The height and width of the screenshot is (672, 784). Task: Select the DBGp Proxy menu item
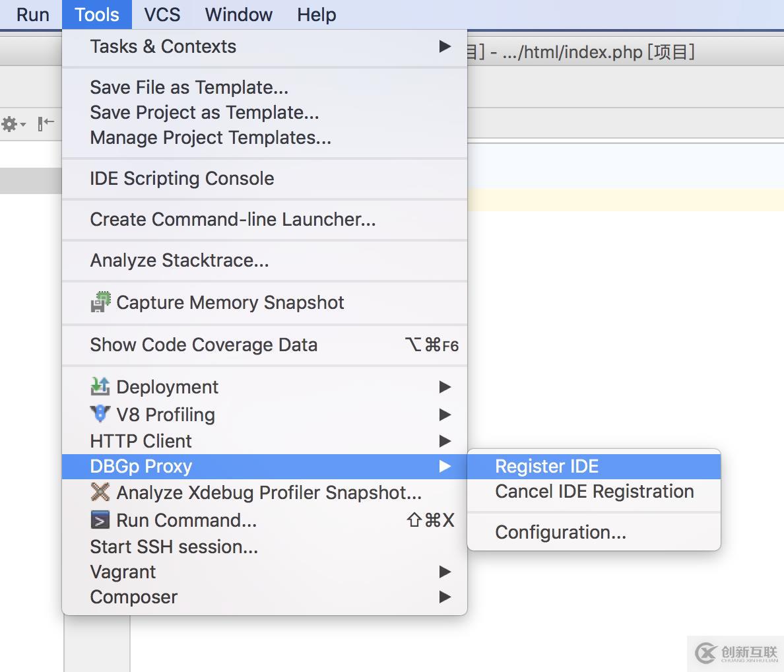[x=265, y=467]
